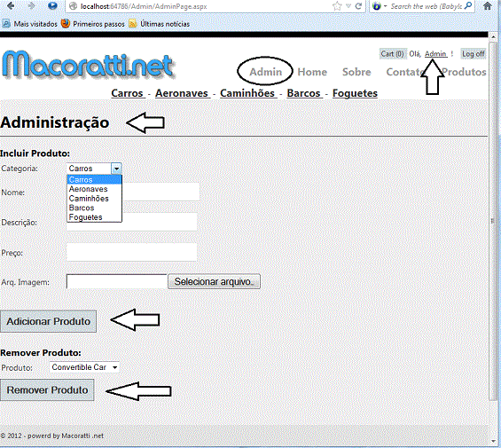501x448 pixels.
Task: Click the Selecionar arquivo button
Action: point(214,282)
